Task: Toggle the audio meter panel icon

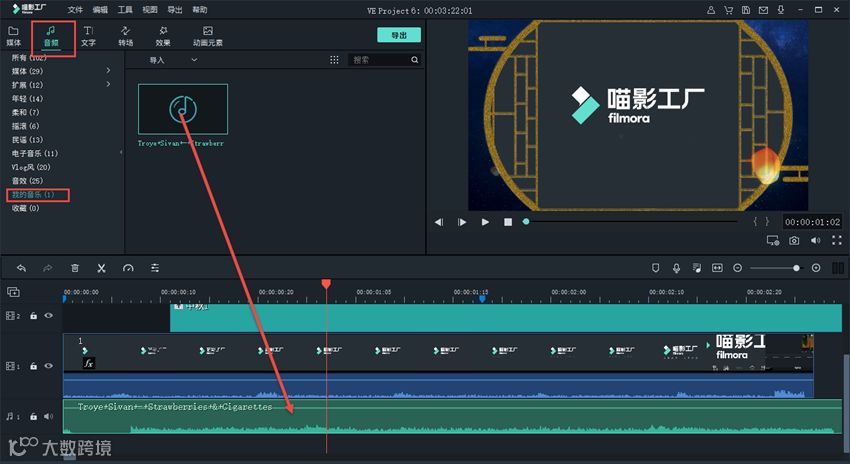Action: (x=838, y=268)
